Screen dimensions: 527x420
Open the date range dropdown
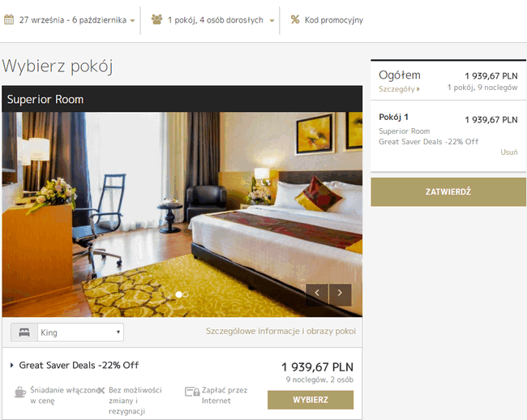click(70, 20)
